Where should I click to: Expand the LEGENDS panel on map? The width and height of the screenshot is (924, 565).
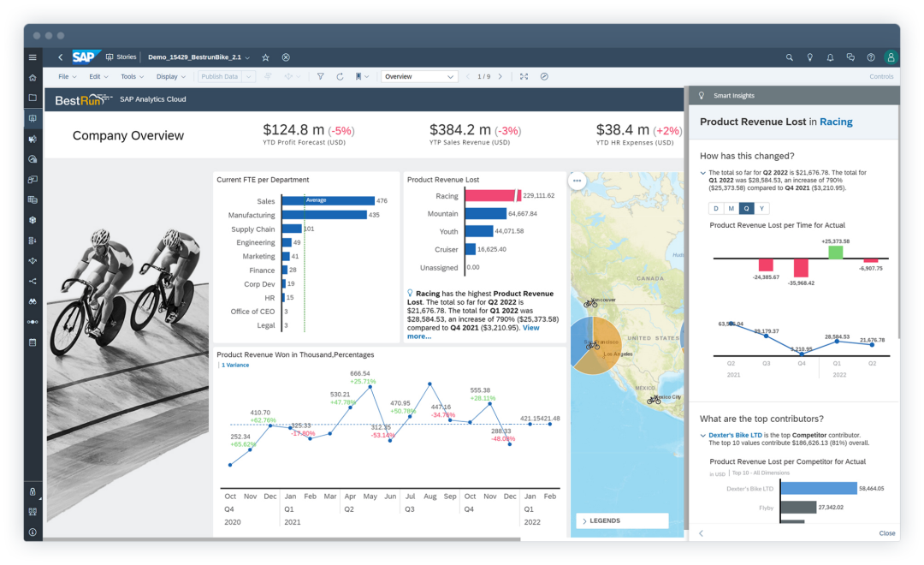621,520
